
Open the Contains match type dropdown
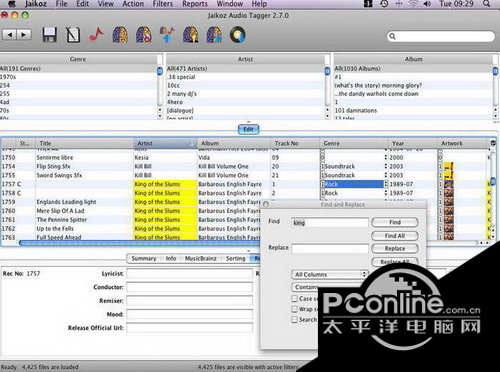click(305, 287)
